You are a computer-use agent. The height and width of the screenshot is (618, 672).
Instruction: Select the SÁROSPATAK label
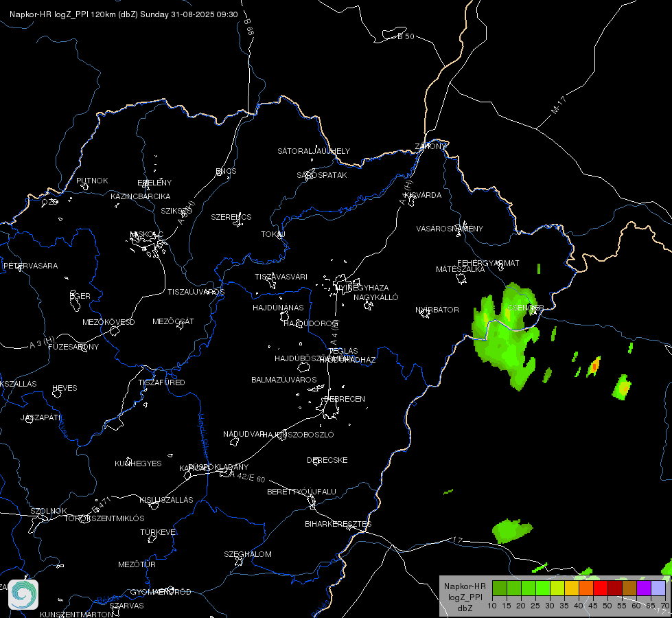point(322,175)
